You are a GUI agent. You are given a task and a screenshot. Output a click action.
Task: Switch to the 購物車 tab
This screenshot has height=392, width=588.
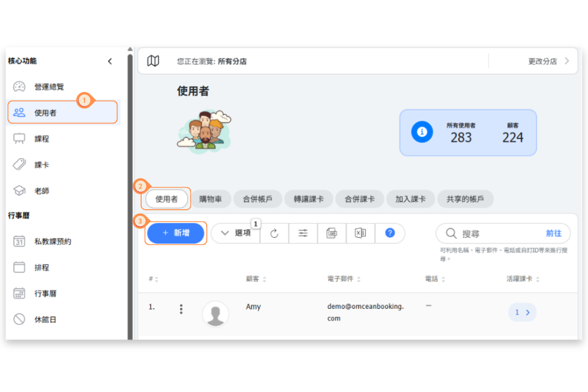(x=211, y=199)
